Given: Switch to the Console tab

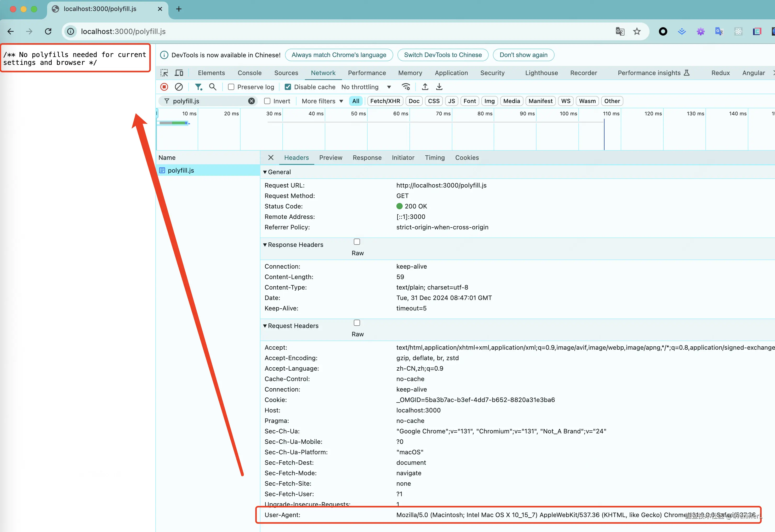Looking at the screenshot, I should (249, 73).
